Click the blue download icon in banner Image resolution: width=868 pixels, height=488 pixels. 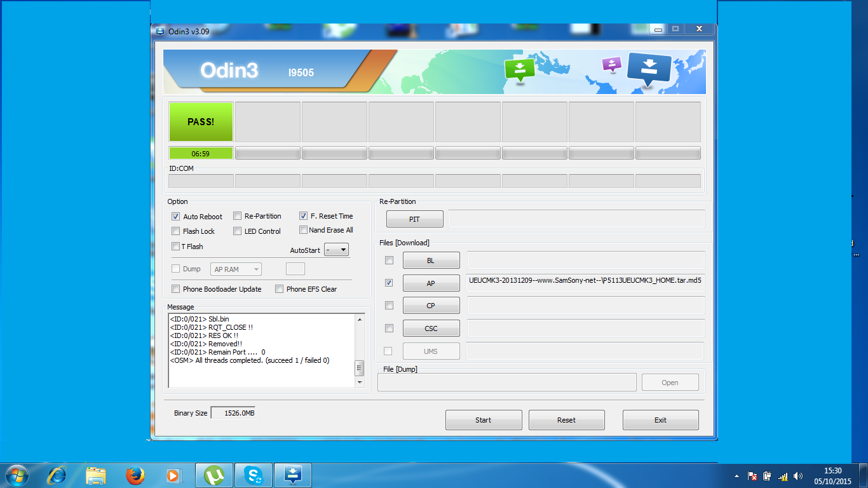[x=649, y=70]
